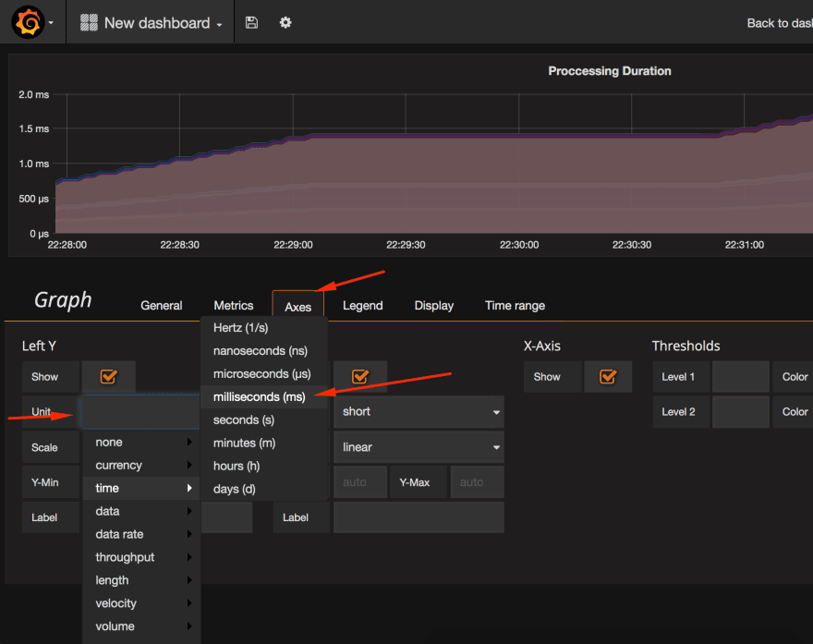The width and height of the screenshot is (813, 644).
Task: Open the right Y unit 'short' dropdown
Action: (419, 412)
